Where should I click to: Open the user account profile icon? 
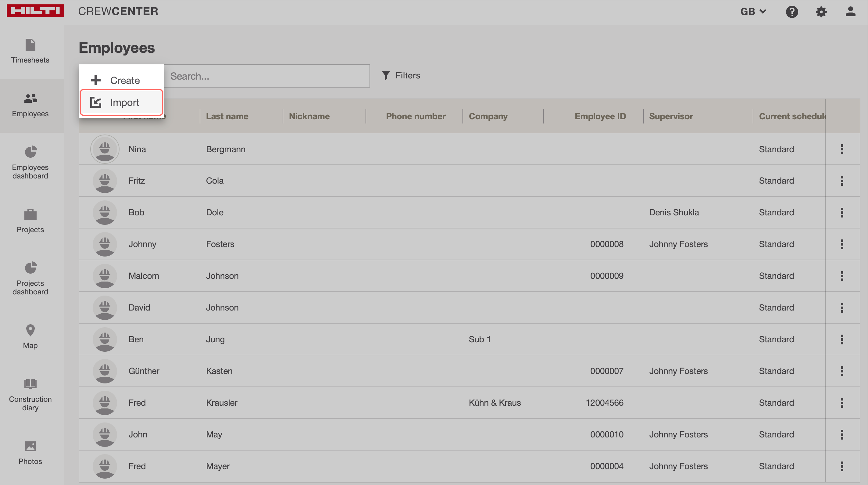(x=850, y=12)
